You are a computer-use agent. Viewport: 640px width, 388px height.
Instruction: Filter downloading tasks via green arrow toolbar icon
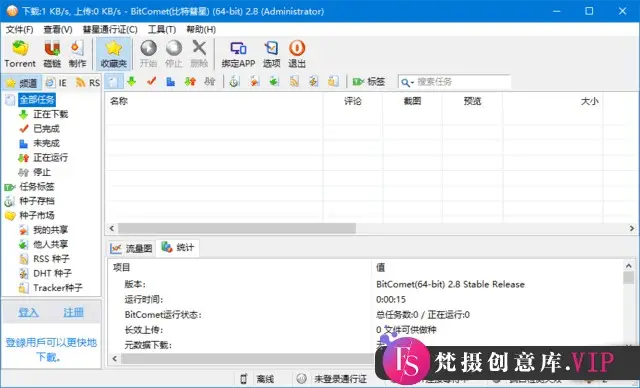[131, 82]
